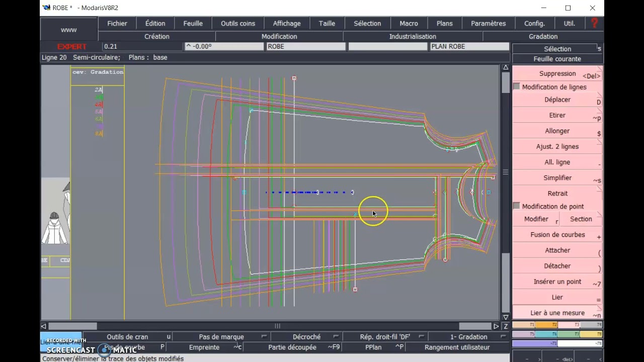This screenshot has height=362, width=644.
Task: Click the Outils de cran button
Action: point(127,337)
